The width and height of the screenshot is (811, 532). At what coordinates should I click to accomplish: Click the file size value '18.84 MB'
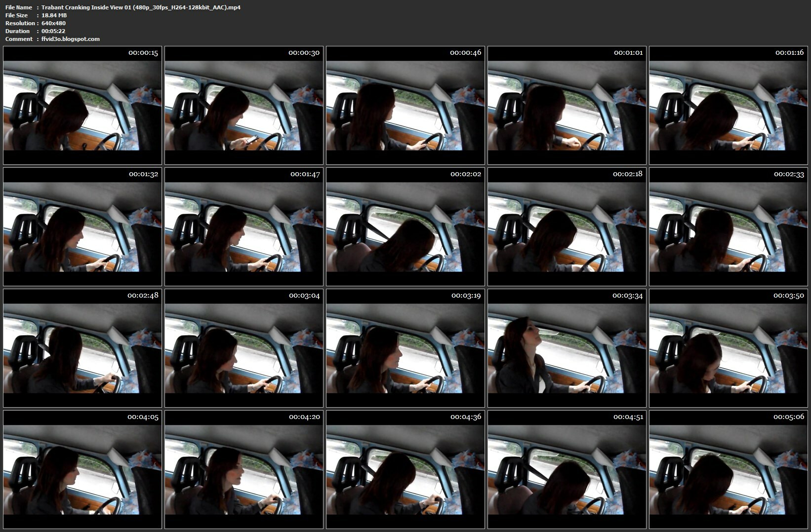point(54,15)
